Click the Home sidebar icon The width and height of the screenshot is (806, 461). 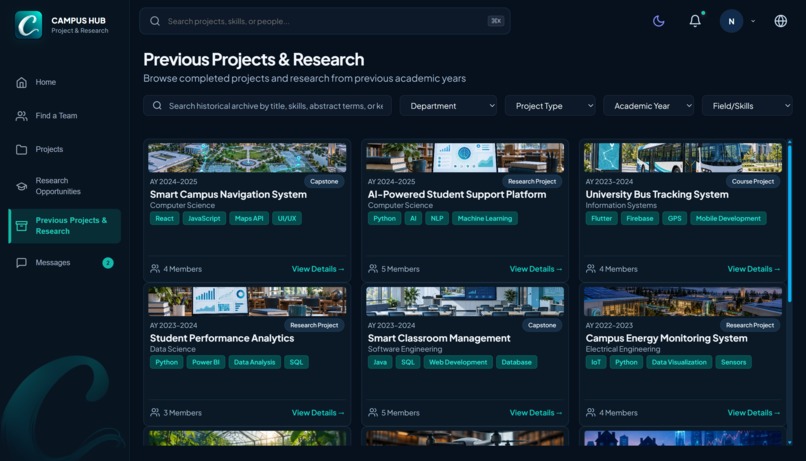(x=22, y=82)
